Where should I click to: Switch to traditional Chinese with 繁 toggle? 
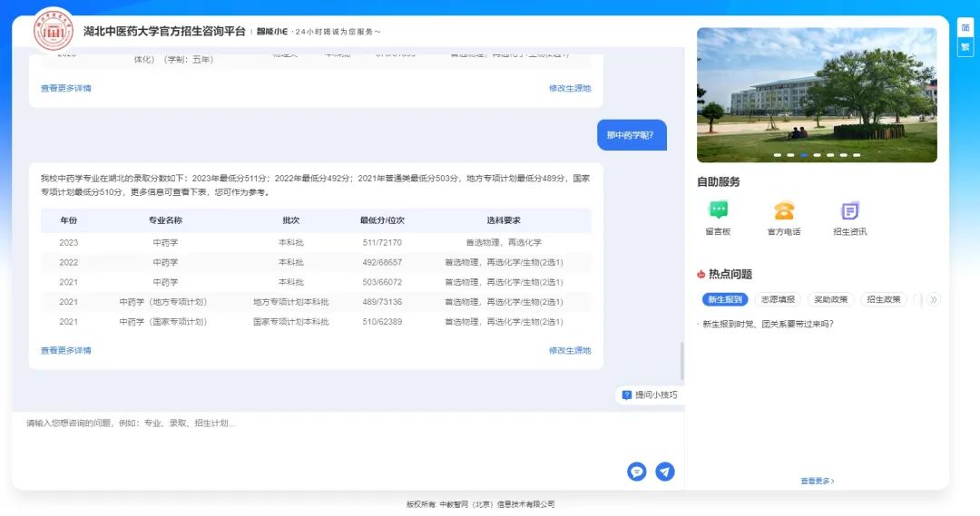965,47
